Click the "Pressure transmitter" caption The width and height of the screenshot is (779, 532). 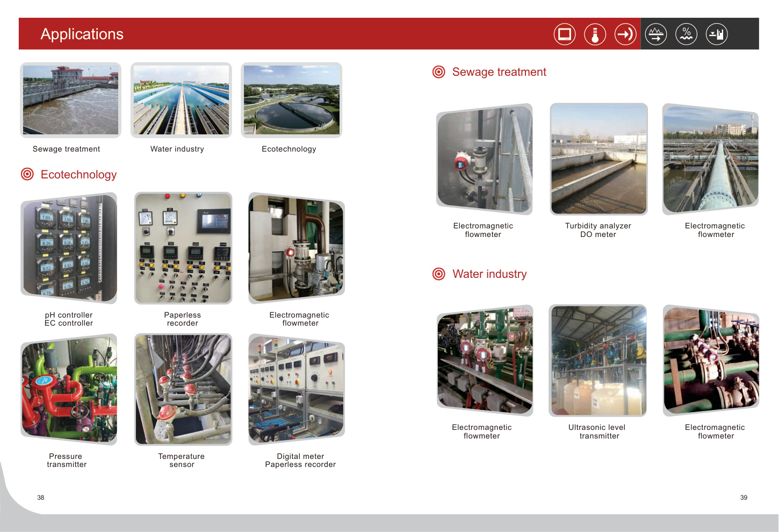(x=67, y=461)
